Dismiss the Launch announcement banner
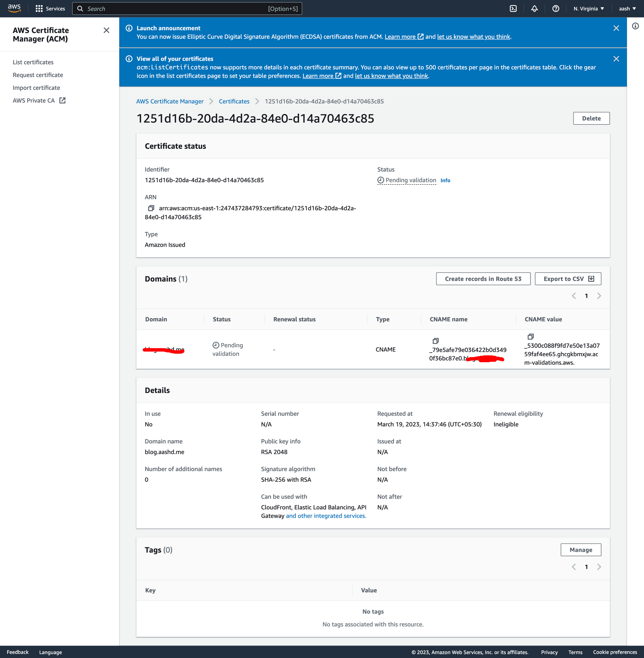 [x=616, y=28]
